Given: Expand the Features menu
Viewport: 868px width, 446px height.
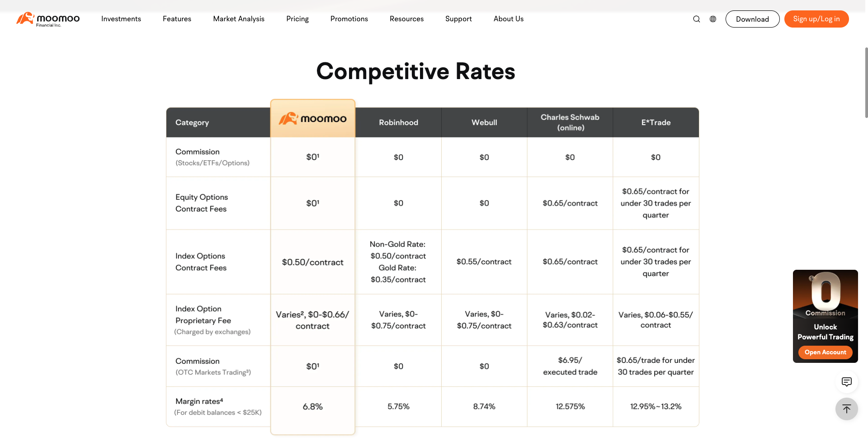Looking at the screenshot, I should pos(177,19).
